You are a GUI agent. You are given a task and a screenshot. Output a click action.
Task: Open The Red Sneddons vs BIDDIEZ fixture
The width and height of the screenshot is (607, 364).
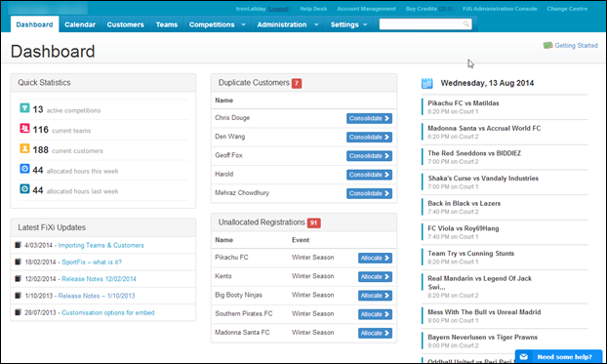pyautogui.click(x=474, y=153)
